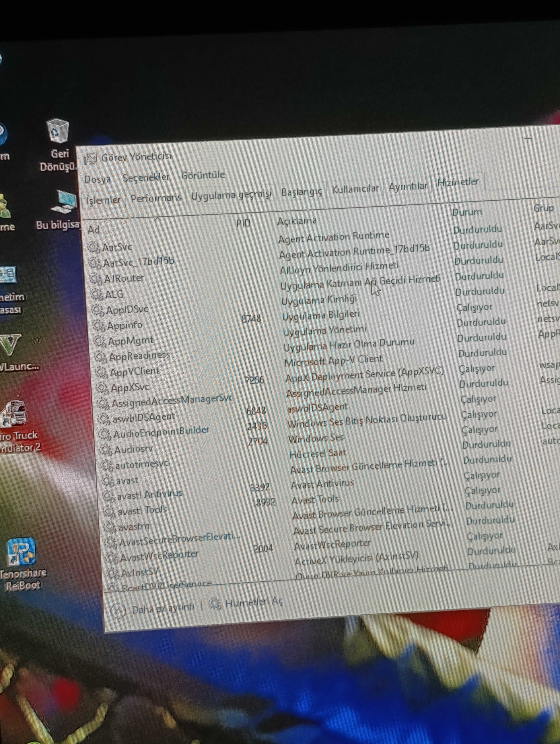The width and height of the screenshot is (560, 744).
Task: Click the gear icon beside AppReadiness
Action: pos(100,356)
